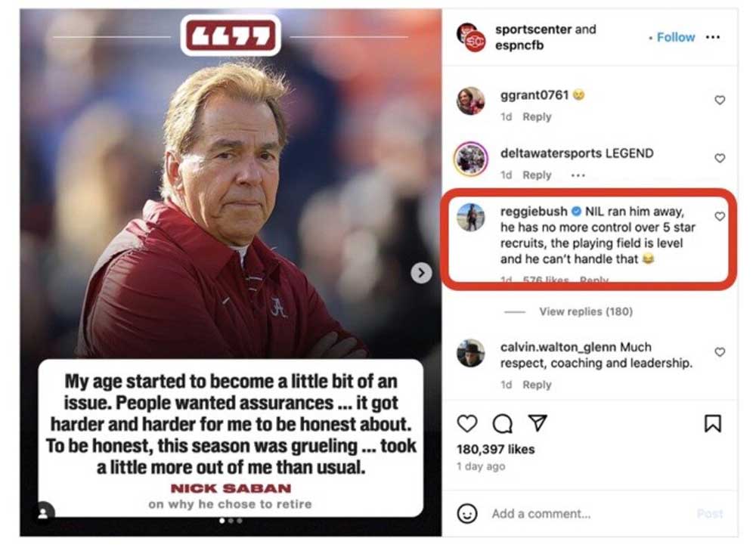
Task: Share post via paper plane icon
Action: coord(537,423)
